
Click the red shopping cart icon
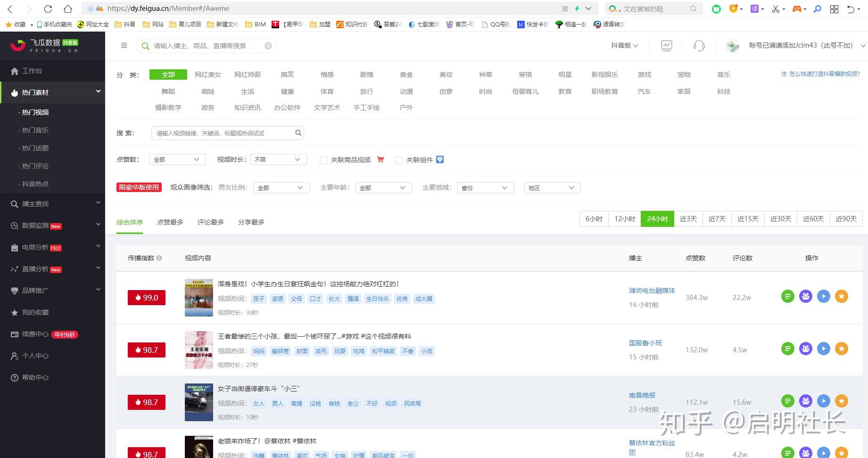coord(380,160)
